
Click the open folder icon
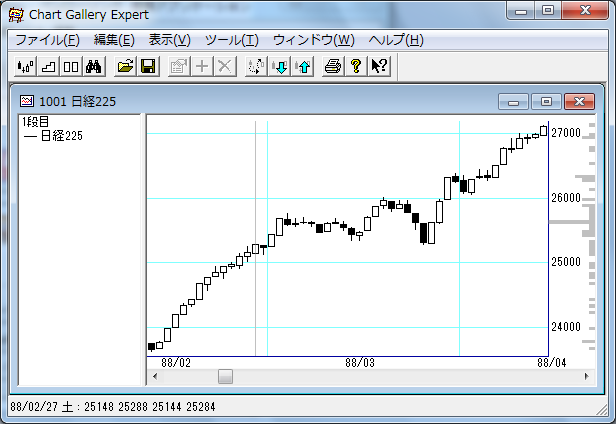coord(125,66)
